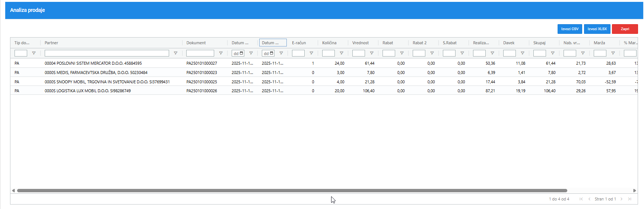This screenshot has width=644, height=209.
Task: Click Nab. vrednost cell 70,03
Action: tap(581, 82)
